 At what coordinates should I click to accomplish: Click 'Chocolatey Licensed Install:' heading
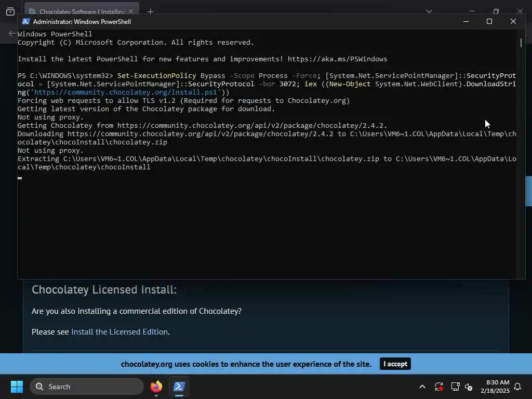[104, 290]
